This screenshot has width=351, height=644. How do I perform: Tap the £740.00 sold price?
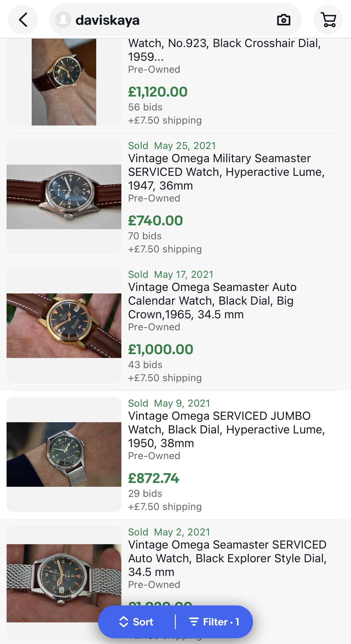coord(156,221)
